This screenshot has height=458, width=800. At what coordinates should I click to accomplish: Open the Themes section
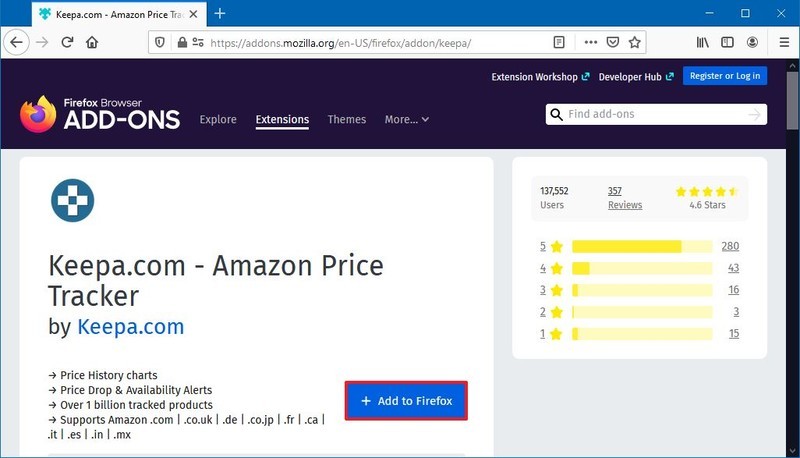pyautogui.click(x=347, y=119)
